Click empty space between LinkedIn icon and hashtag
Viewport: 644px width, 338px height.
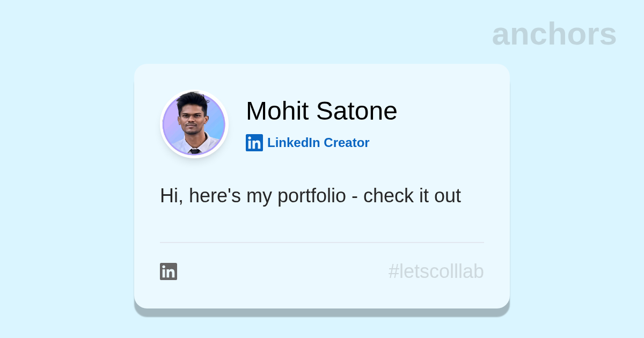279,271
